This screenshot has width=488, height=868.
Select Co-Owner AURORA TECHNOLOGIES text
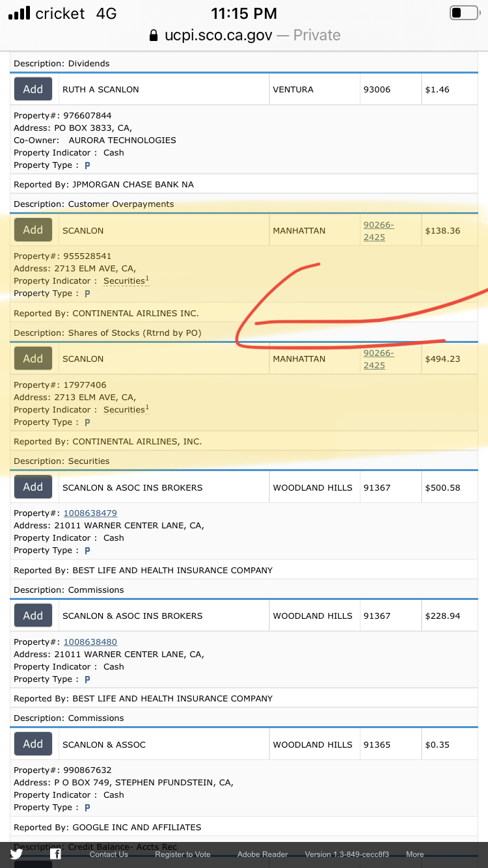coord(95,141)
